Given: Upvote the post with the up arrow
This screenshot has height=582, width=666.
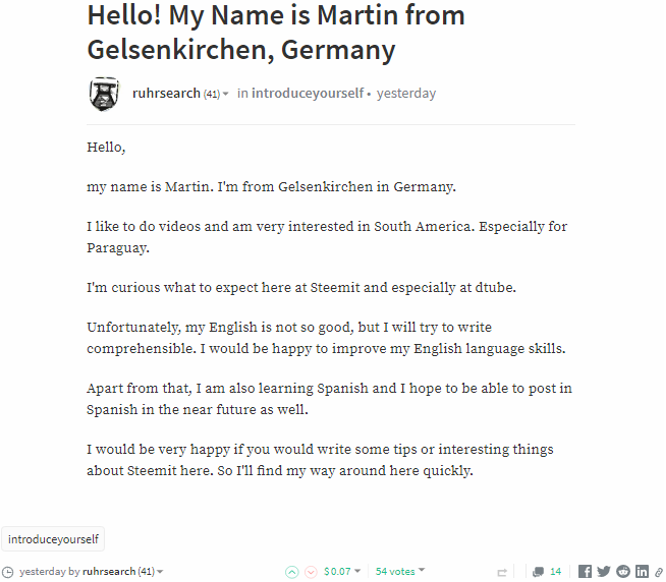Looking at the screenshot, I should [291, 572].
